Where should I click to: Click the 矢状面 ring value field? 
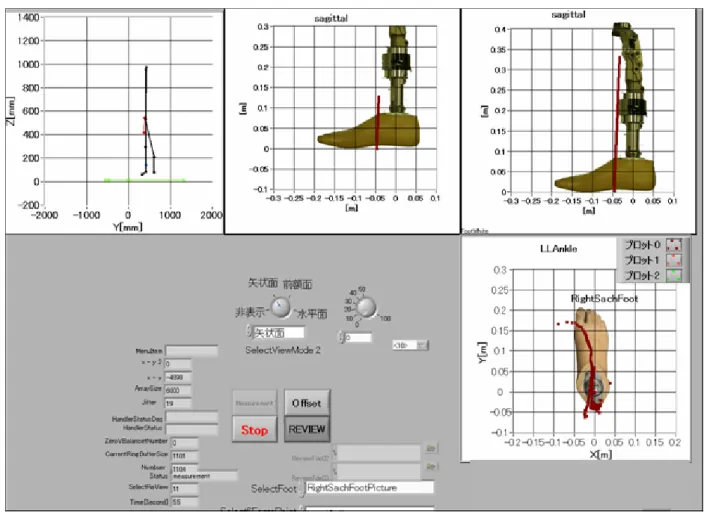point(279,332)
